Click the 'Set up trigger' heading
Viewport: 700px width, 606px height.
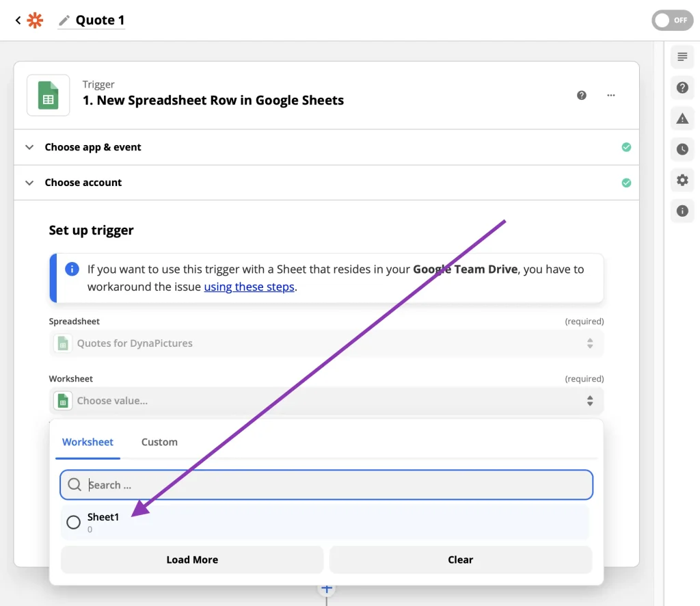point(91,230)
